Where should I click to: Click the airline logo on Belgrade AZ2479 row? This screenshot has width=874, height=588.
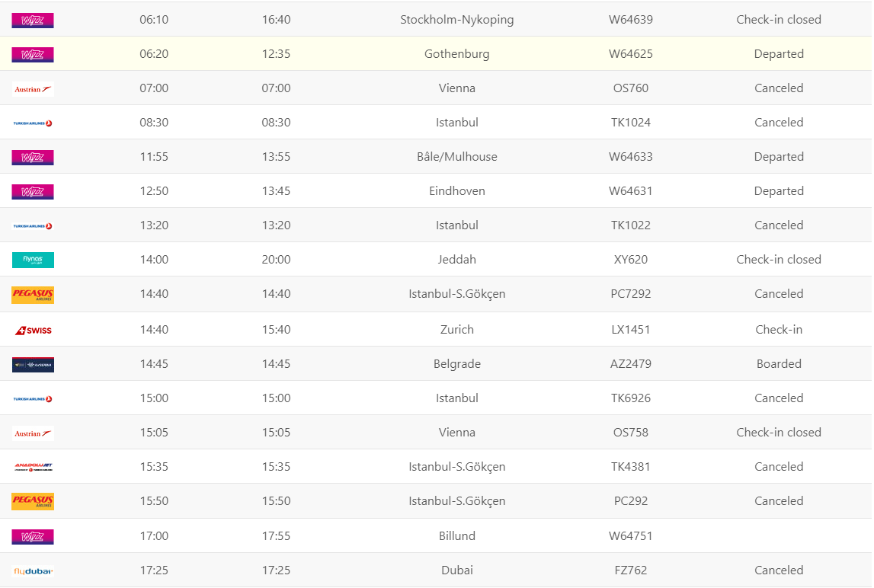click(x=33, y=365)
